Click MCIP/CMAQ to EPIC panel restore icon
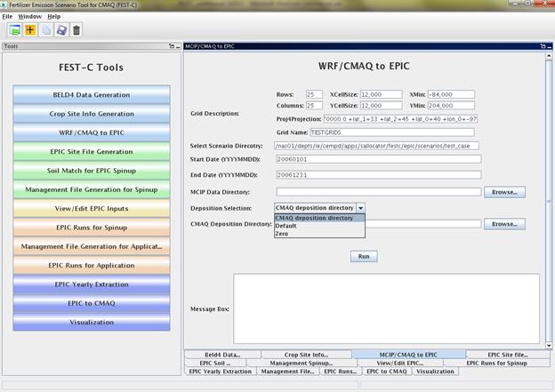The width and height of the screenshot is (555, 392). point(543,46)
